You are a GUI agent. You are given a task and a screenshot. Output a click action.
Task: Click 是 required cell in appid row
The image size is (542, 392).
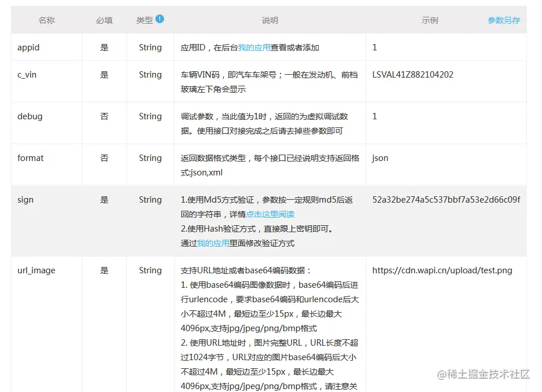pos(104,47)
